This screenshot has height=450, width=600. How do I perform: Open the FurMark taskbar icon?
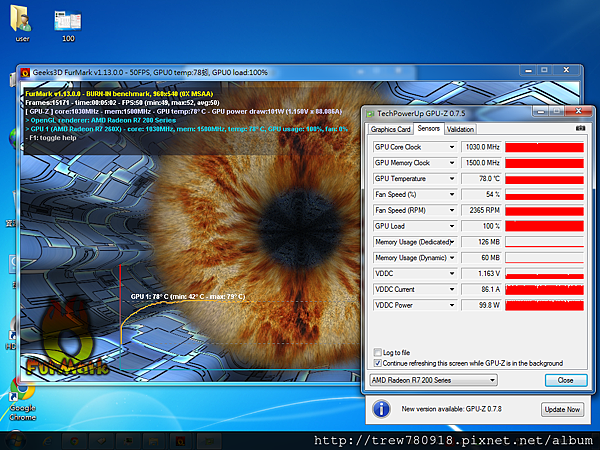pyautogui.click(x=180, y=441)
